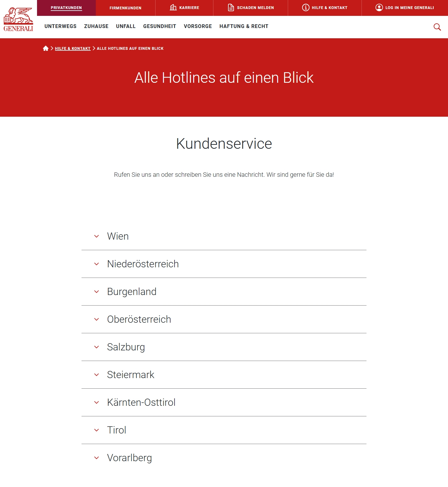The height and width of the screenshot is (487, 448).
Task: Expand the Oberösterreich chevron
Action: click(x=96, y=319)
